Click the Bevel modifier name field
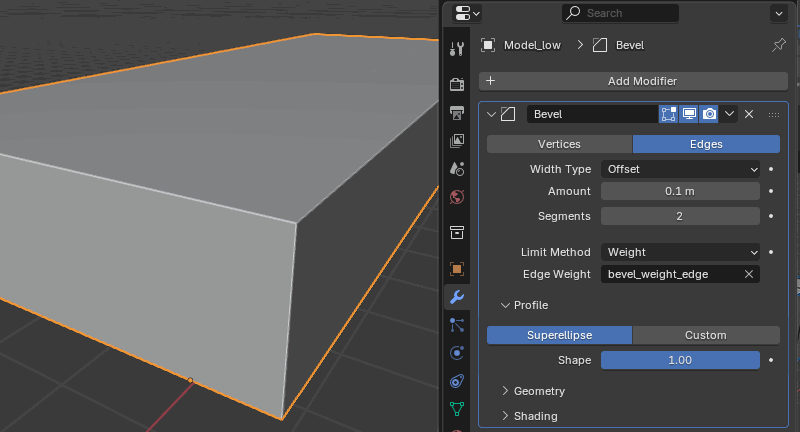800x432 pixels. 592,114
